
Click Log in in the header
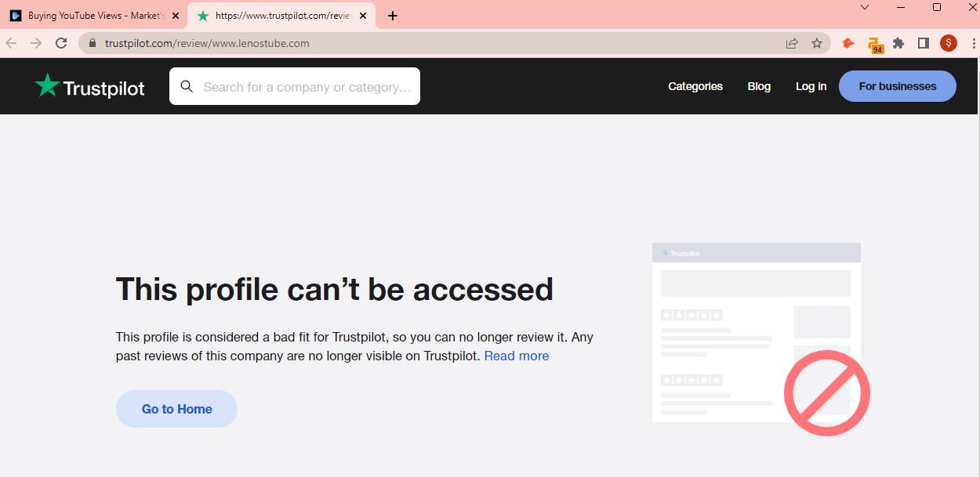pyautogui.click(x=811, y=86)
